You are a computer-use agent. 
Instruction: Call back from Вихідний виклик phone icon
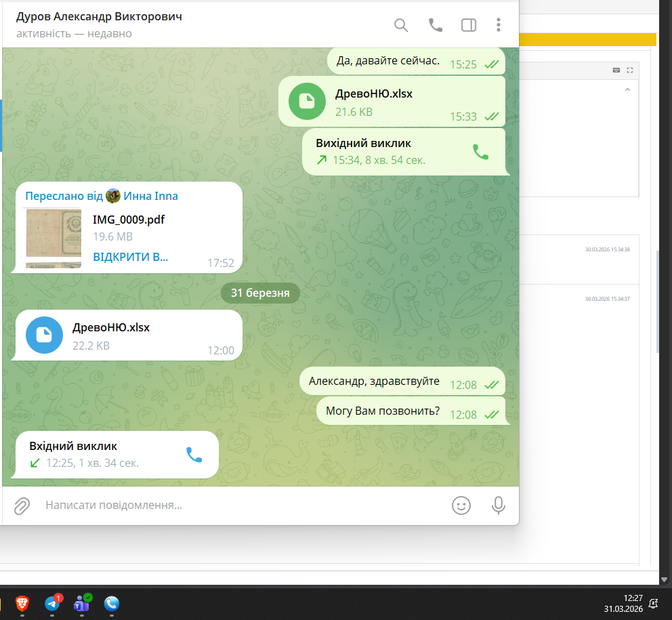point(480,152)
